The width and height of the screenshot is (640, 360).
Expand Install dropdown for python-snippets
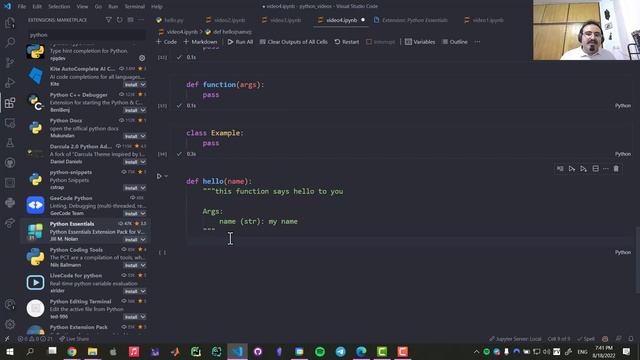click(x=143, y=188)
